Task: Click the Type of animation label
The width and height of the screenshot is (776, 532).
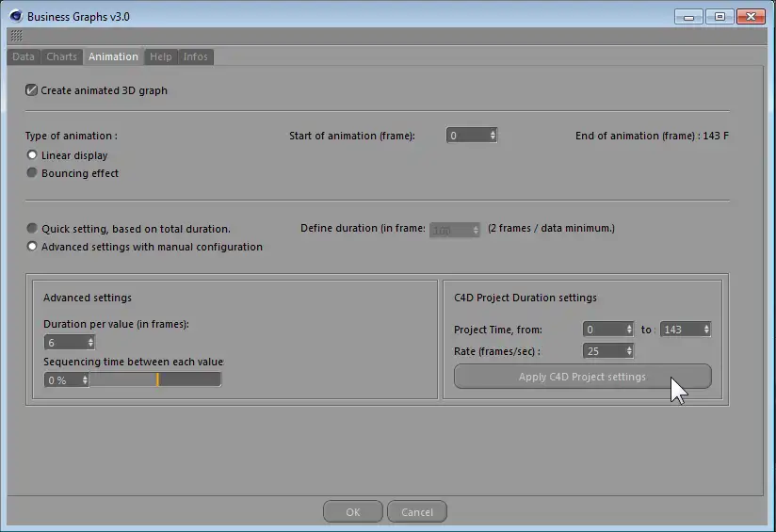Action: [x=72, y=136]
